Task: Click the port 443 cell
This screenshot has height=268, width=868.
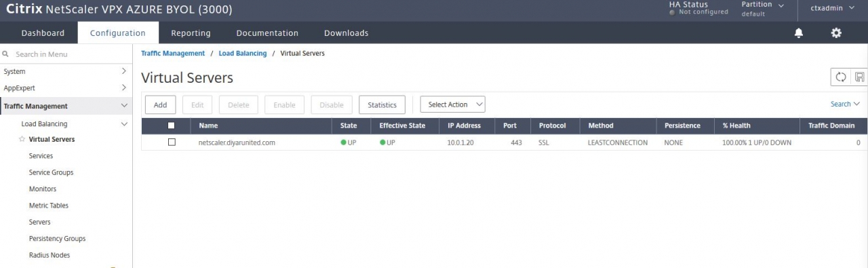Action: click(516, 142)
